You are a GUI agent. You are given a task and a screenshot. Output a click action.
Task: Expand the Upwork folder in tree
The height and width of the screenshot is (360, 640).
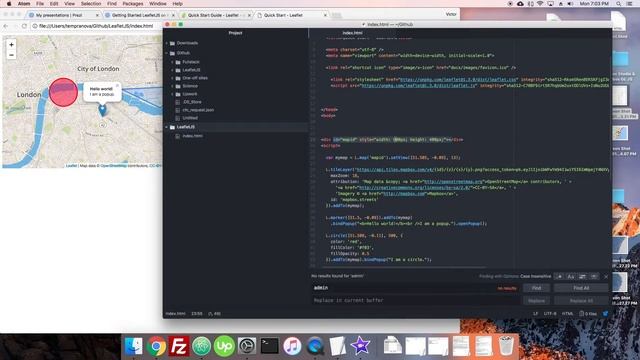coord(172,94)
